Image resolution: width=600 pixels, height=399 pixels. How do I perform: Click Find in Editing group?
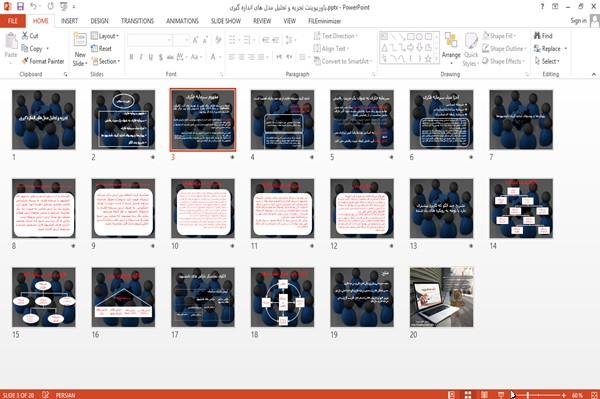543,36
